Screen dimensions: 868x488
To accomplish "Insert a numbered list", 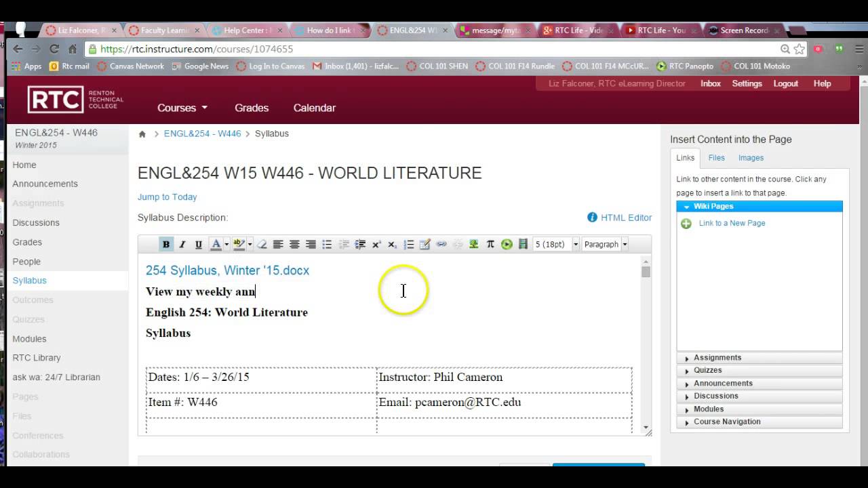I will [409, 245].
